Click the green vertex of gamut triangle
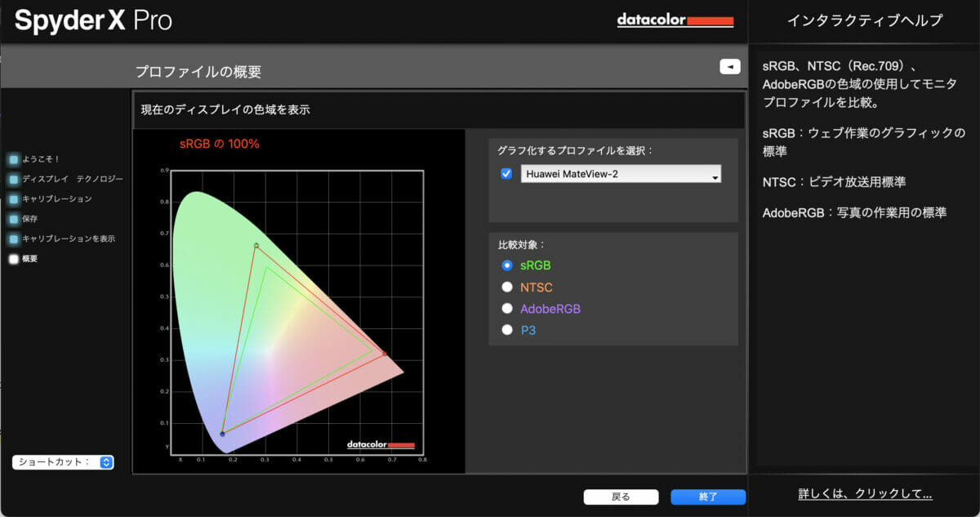The width and height of the screenshot is (980, 517). click(x=256, y=245)
